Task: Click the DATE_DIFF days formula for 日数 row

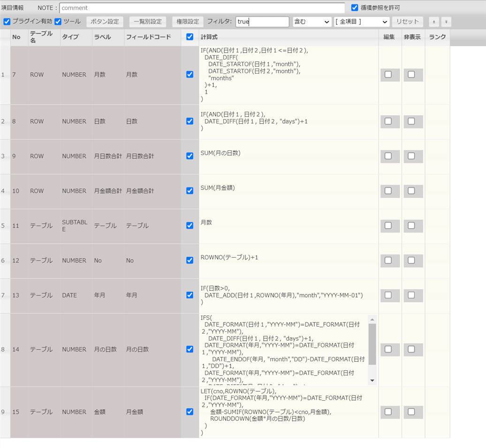Action: pyautogui.click(x=288, y=121)
